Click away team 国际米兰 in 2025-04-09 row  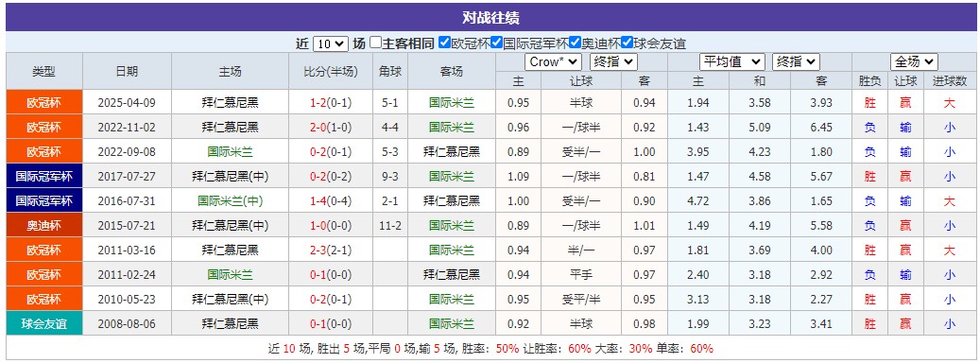tap(451, 102)
